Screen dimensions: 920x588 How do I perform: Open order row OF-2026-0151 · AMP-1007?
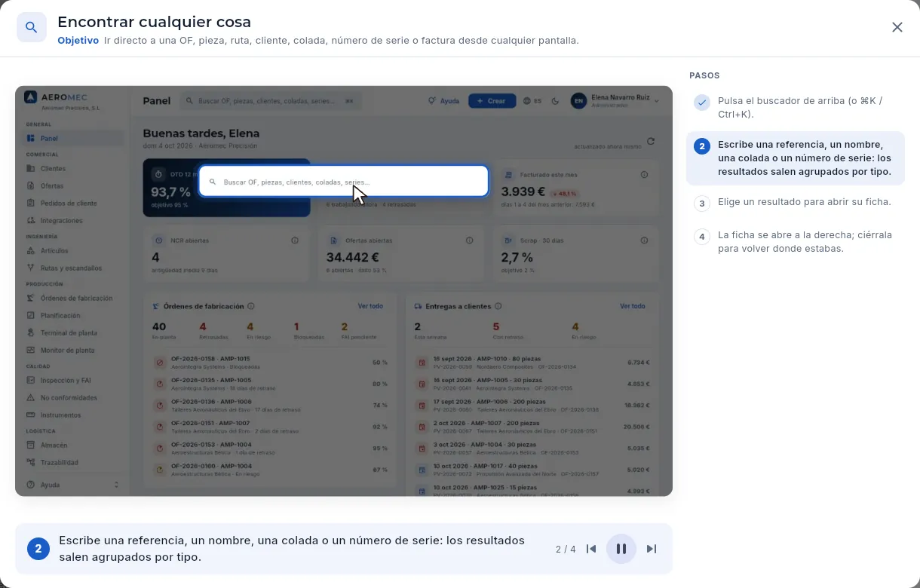(270, 427)
